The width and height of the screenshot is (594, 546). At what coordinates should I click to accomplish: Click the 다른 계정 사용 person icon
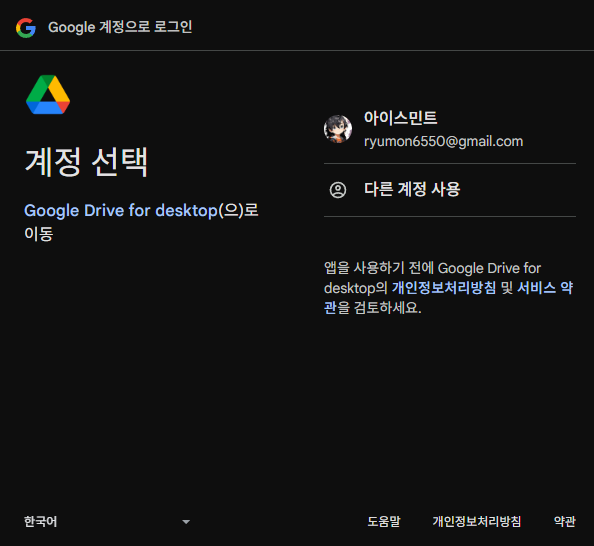coord(338,190)
